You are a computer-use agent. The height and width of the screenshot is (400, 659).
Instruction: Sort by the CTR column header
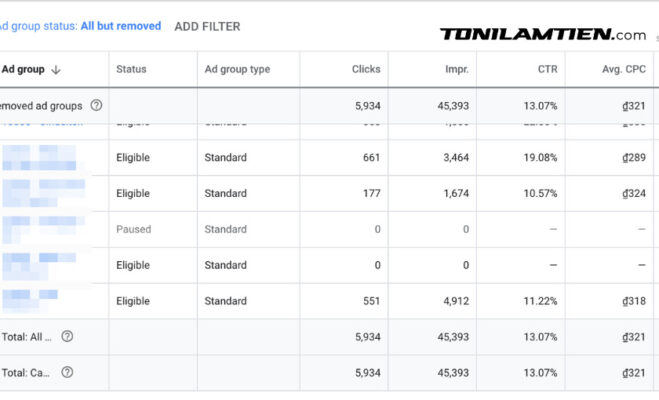point(548,69)
